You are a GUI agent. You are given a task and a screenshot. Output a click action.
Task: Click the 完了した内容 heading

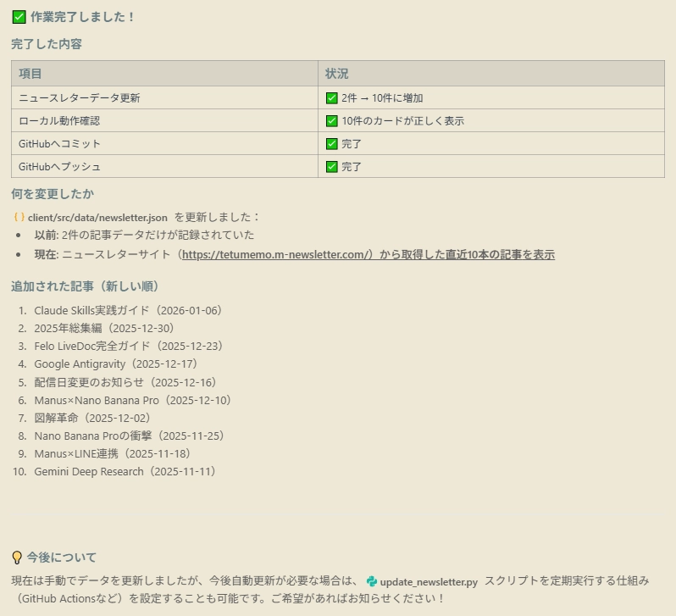point(47,44)
